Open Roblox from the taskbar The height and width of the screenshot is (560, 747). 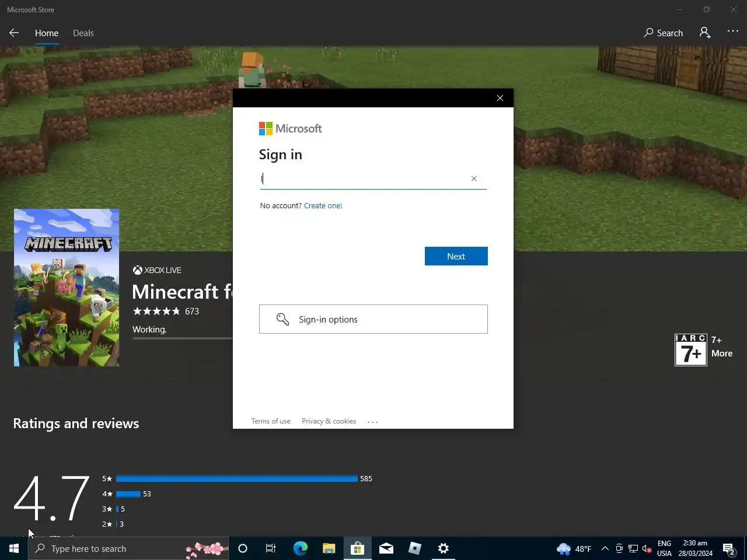(414, 548)
